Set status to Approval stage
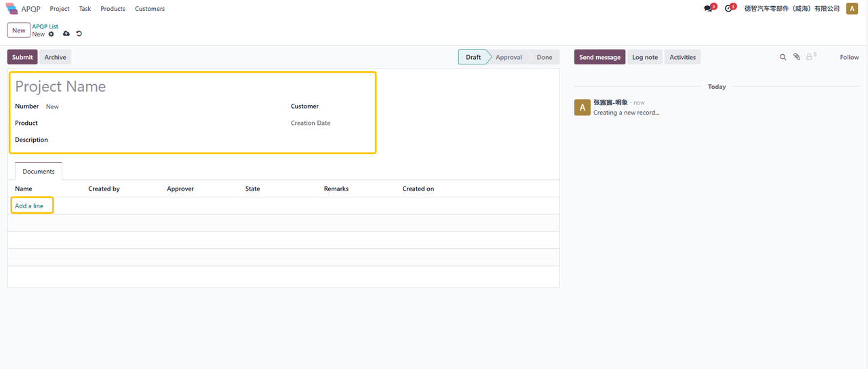868x369 pixels. coord(508,58)
